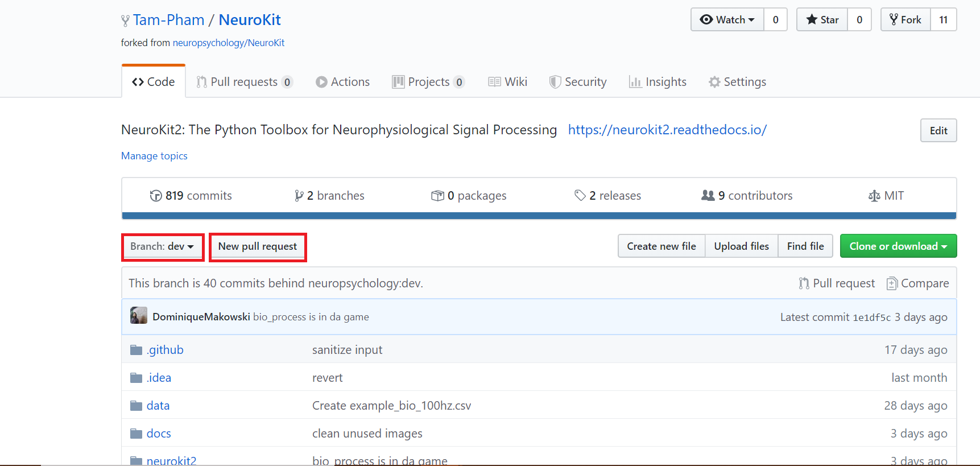Open the NeuroKit repository title link

(250, 20)
